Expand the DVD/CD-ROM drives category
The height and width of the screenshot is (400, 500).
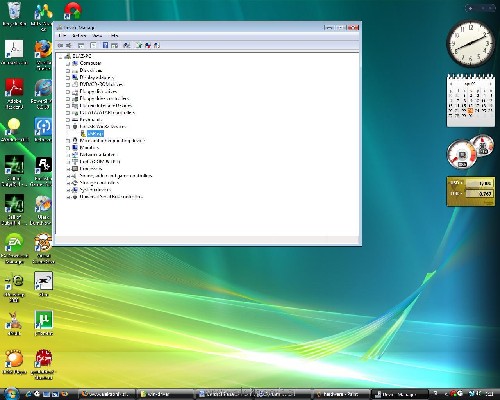tap(68, 85)
